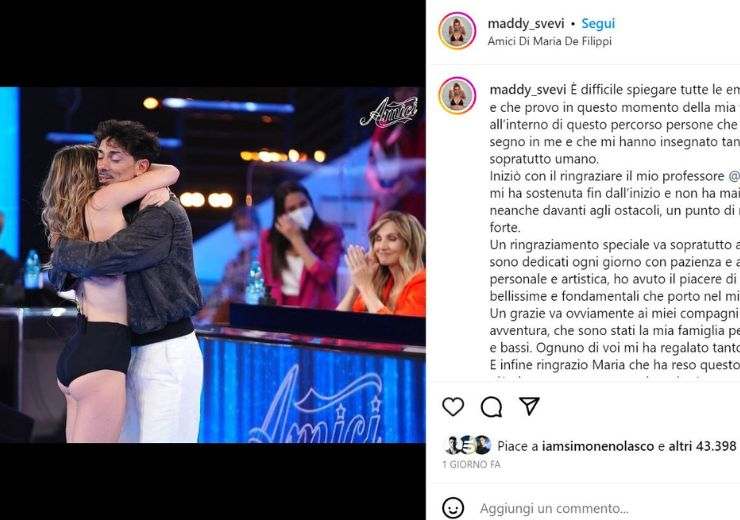Open the emoji picker smiley icon
Viewport: 740px width, 520px height.
point(453,508)
